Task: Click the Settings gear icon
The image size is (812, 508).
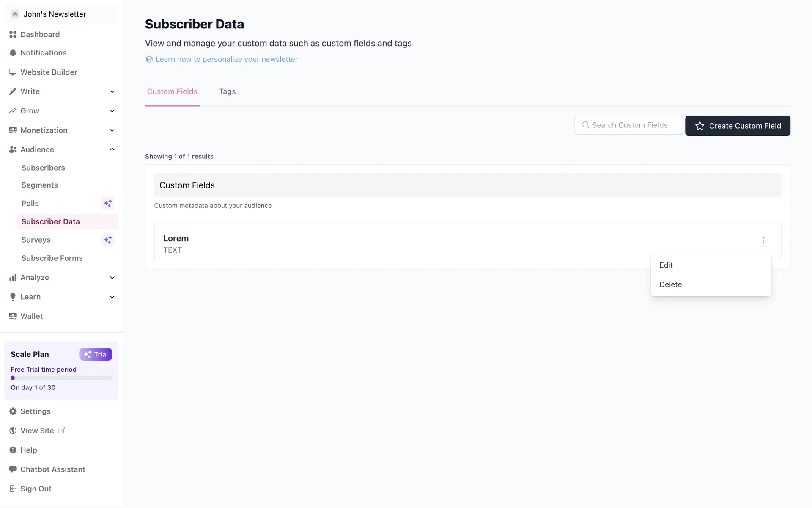Action: [x=13, y=411]
